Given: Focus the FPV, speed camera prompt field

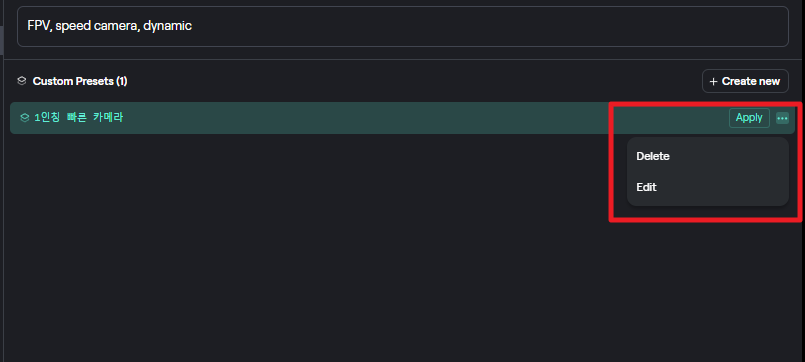Looking at the screenshot, I should [402, 26].
